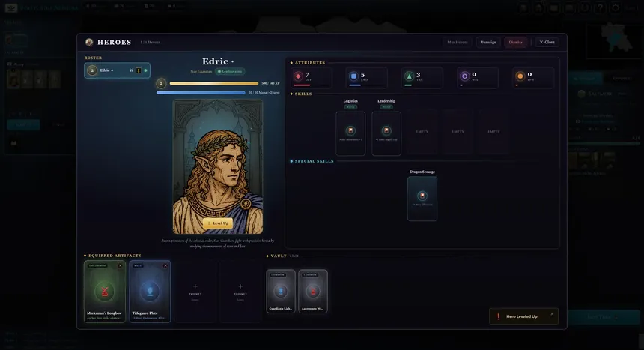644x350 pixels.
Task: Click the blue Mana progress bar
Action: pyautogui.click(x=201, y=93)
